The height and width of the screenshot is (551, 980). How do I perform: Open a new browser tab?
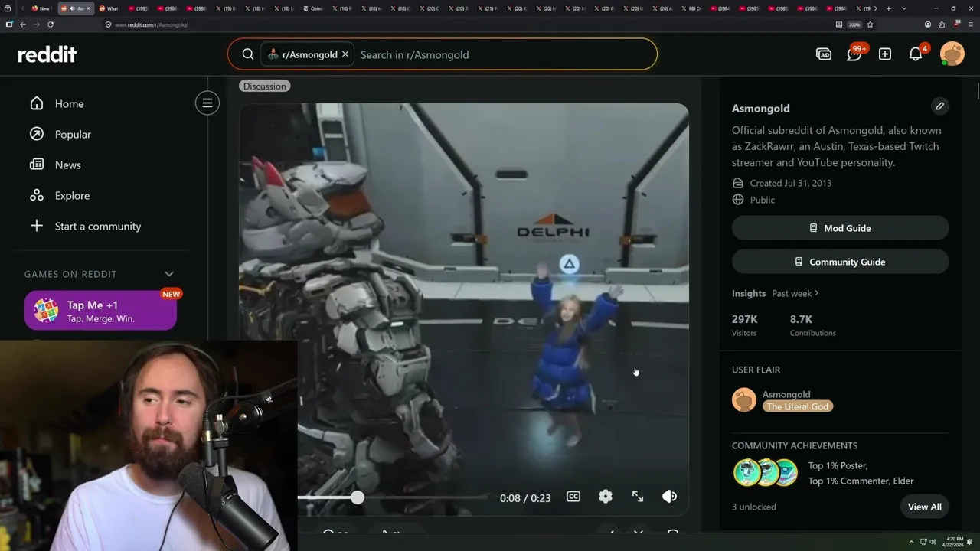(888, 8)
